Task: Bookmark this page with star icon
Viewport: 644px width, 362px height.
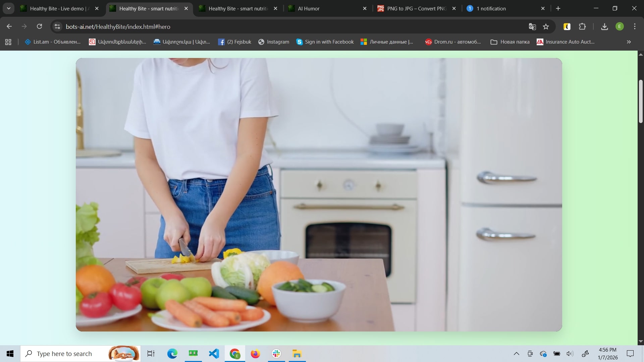Action: [x=546, y=26]
